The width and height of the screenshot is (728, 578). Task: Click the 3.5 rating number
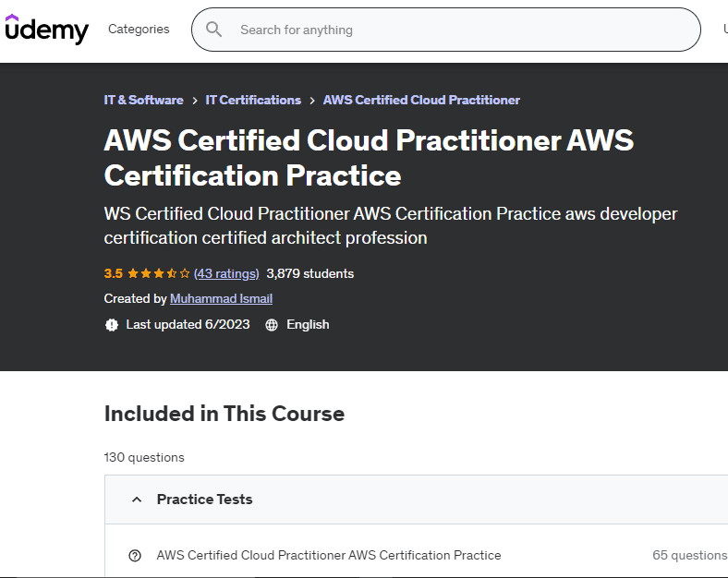tap(113, 273)
